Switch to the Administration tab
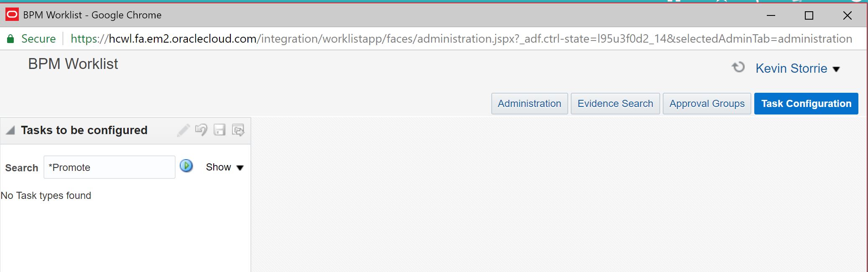The image size is (868, 272). point(529,103)
